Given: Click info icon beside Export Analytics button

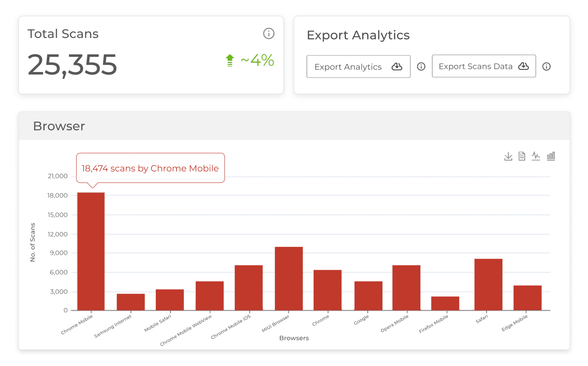Looking at the screenshot, I should click(x=421, y=67).
